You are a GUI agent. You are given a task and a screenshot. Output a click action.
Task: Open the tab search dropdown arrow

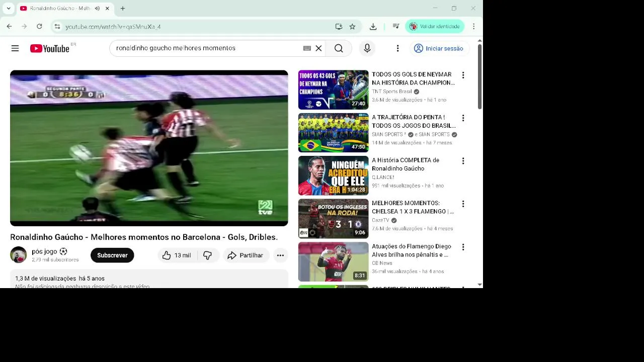(x=9, y=9)
